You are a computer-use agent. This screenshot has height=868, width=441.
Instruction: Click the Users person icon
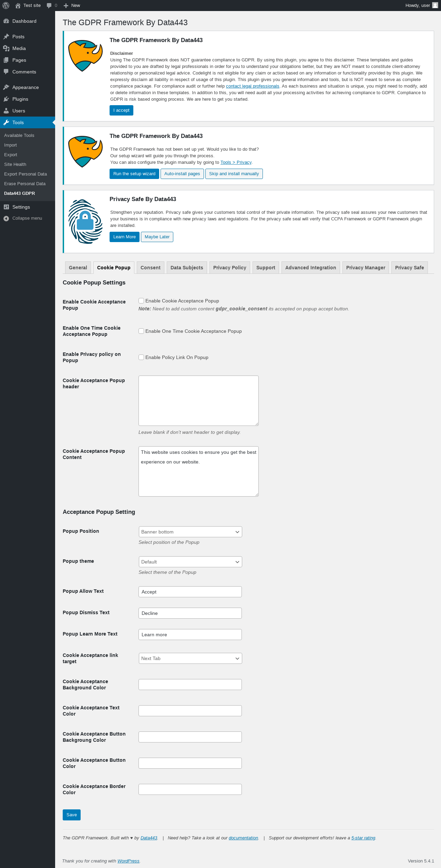click(x=6, y=111)
